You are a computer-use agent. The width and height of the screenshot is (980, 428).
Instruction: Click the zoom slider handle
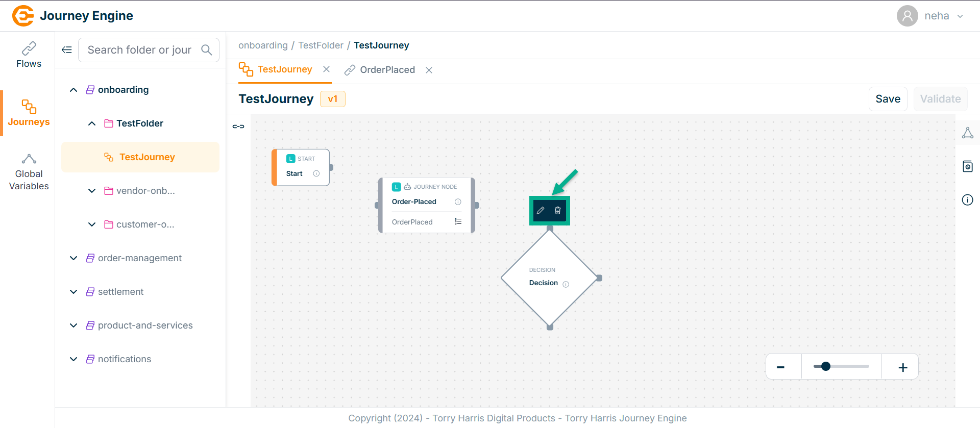point(825,366)
